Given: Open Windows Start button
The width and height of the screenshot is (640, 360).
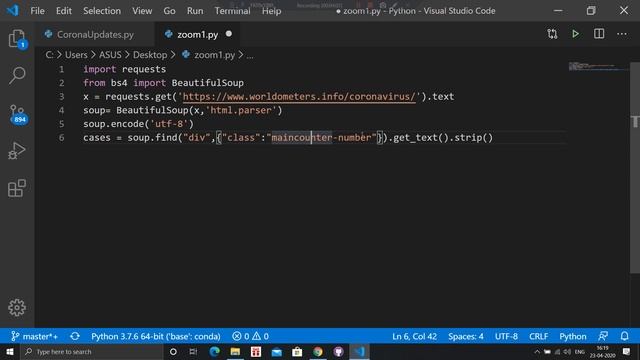Looking at the screenshot, I should pos(10,351).
